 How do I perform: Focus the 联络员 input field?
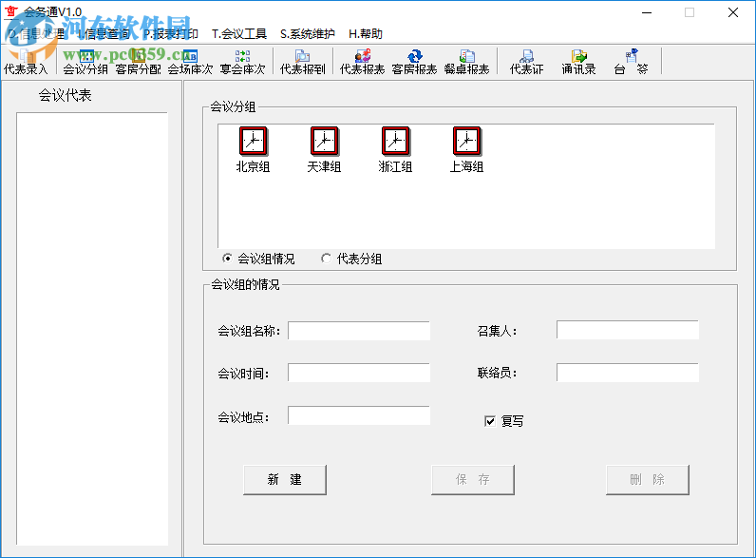[627, 373]
